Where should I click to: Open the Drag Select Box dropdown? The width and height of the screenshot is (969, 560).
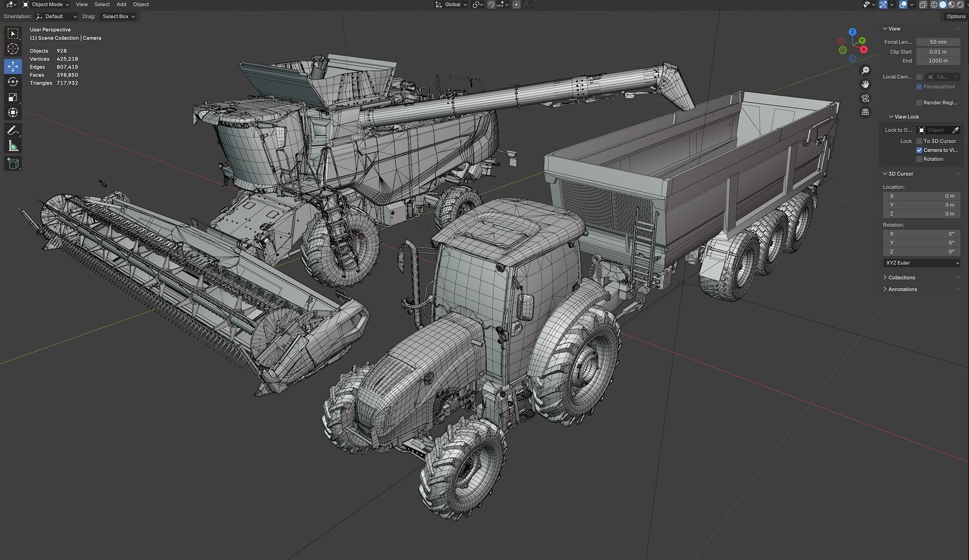point(118,17)
